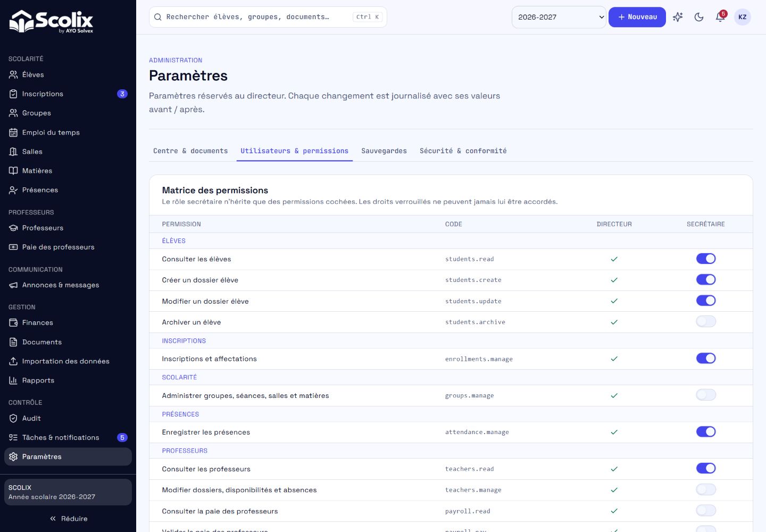
Task: Click the Inscriptions clipboard icon
Action: coord(13,94)
